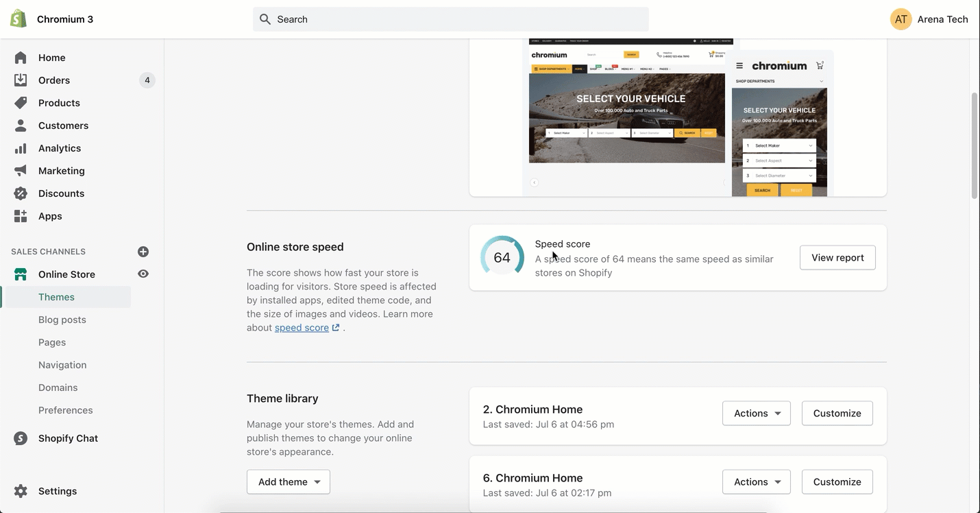
Task: Open Preferences under Online Store
Action: [66, 410]
